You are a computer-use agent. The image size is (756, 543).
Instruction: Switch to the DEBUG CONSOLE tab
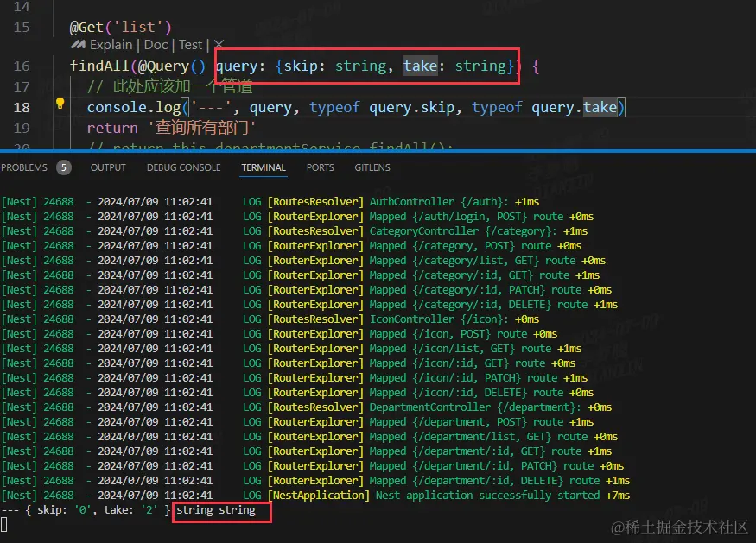(x=184, y=167)
